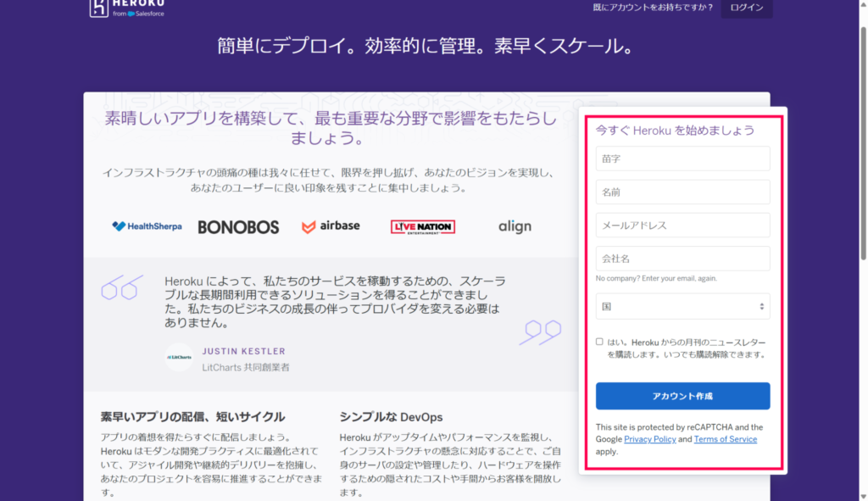Click the JUSTIN KESTLER name
The height and width of the screenshot is (501, 868).
coord(243,352)
